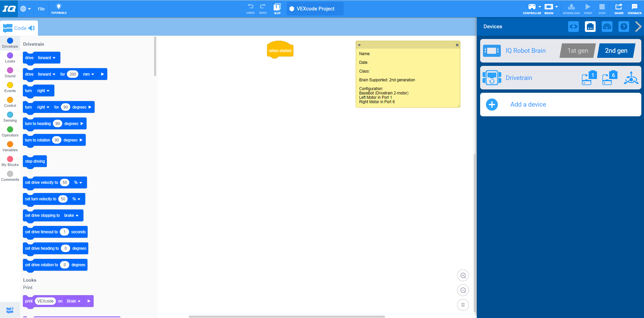Open the code viewer icon in Devices panel

click(573, 27)
